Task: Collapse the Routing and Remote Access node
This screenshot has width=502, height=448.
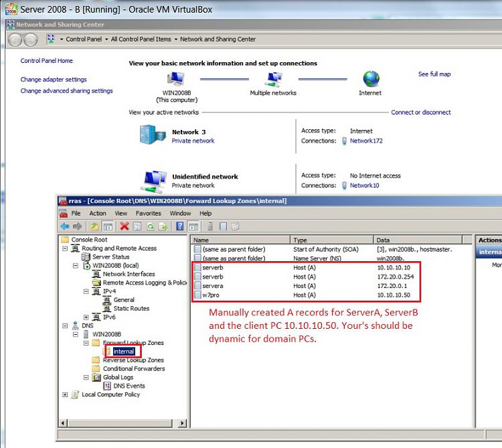Action: 65,248
